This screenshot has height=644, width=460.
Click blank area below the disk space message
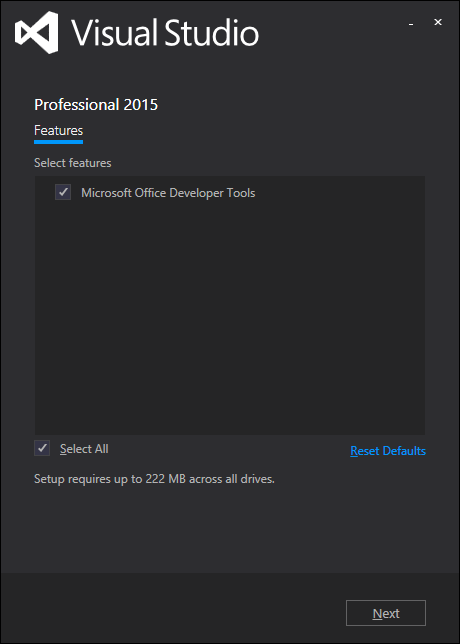[230, 530]
